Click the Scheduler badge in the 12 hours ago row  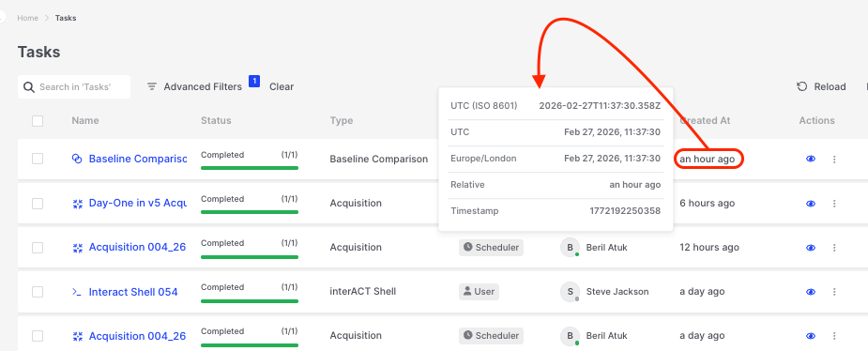pyautogui.click(x=491, y=247)
